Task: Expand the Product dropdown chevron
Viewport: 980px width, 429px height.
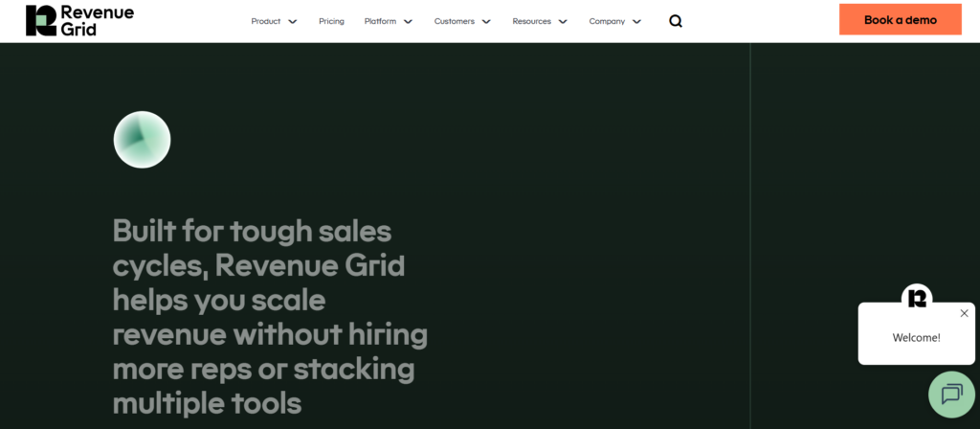Action: pos(293,21)
